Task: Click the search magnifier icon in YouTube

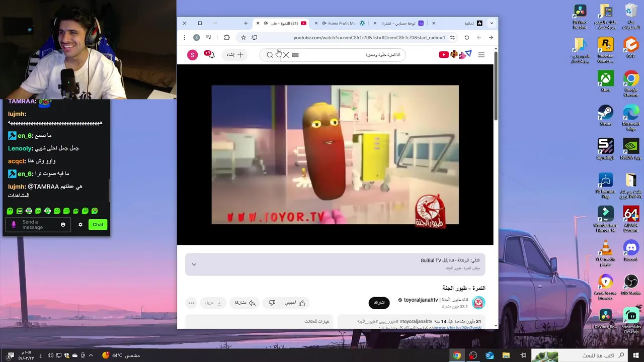Action: point(270,55)
